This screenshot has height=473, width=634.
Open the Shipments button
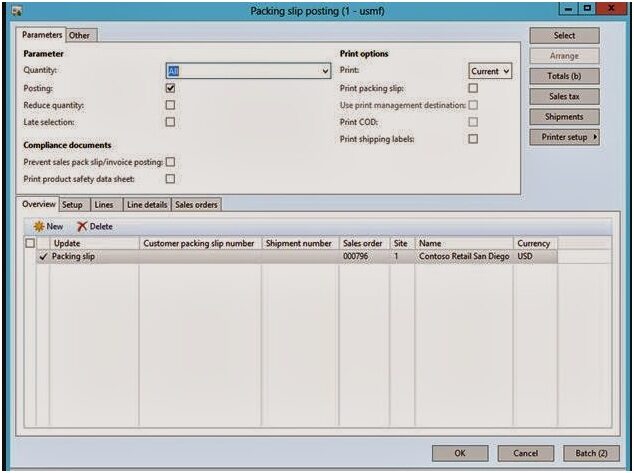(564, 117)
